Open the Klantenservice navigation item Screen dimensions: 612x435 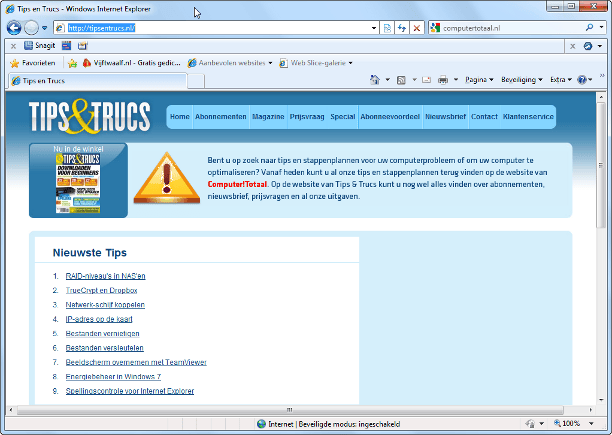(x=528, y=117)
